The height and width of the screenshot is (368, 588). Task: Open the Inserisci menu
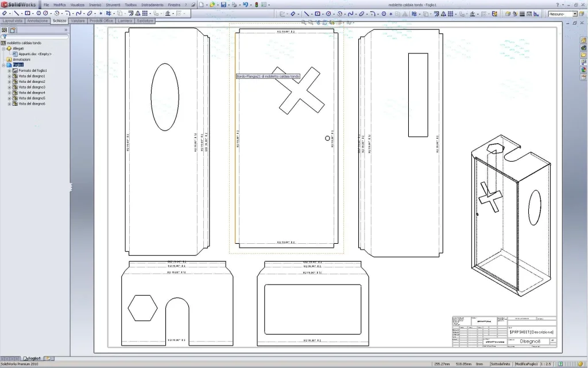pyautogui.click(x=95, y=5)
